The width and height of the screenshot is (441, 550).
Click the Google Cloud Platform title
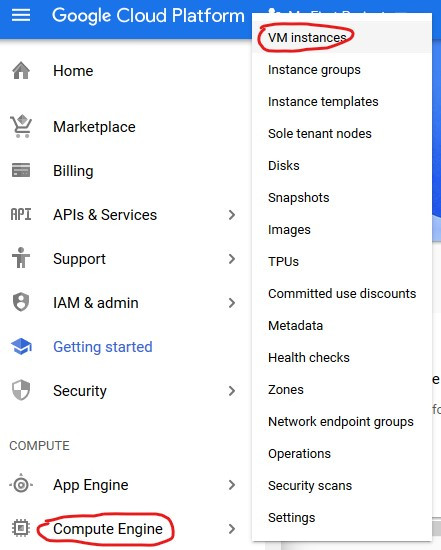click(x=148, y=16)
